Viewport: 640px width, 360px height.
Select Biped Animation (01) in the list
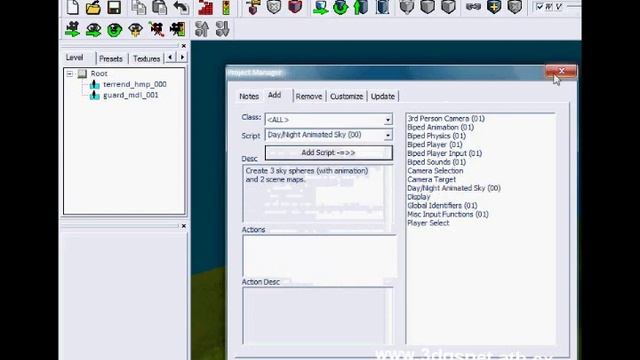440,127
